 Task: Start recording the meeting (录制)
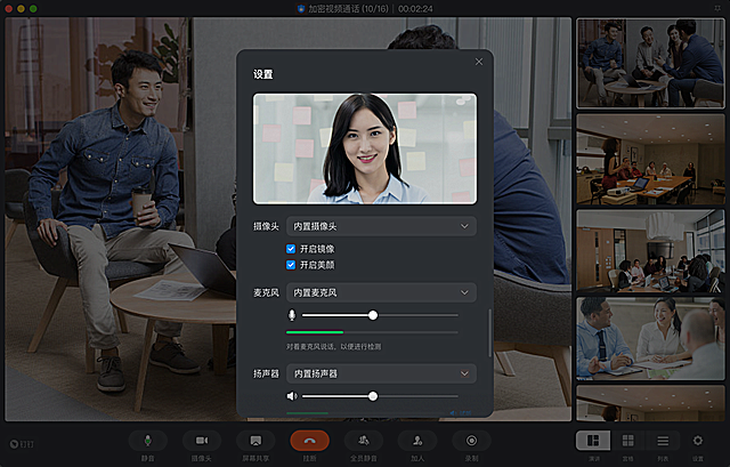[x=471, y=440]
